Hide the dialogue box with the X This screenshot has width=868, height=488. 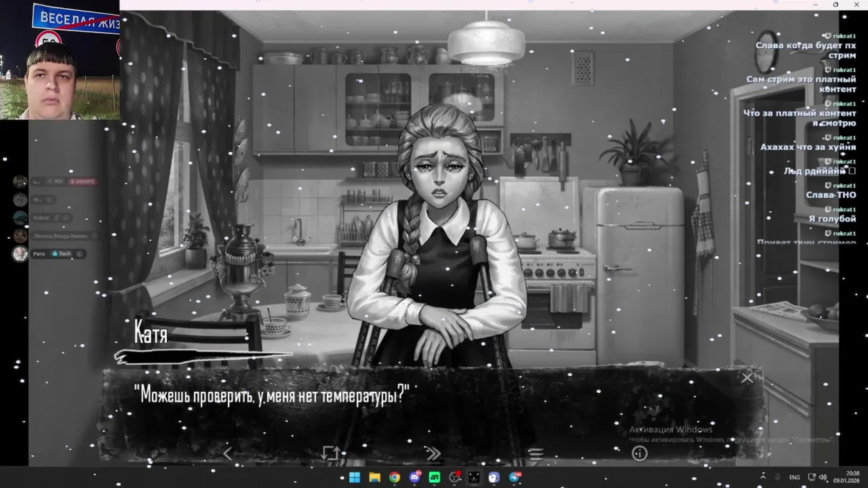coord(747,378)
